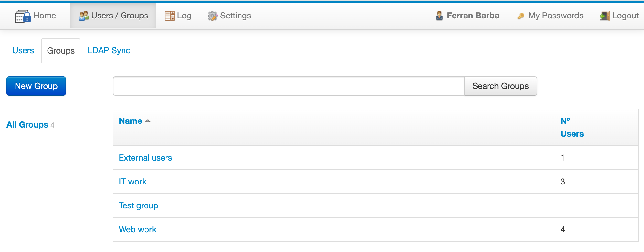
Task: Click the Log book icon
Action: point(170,16)
